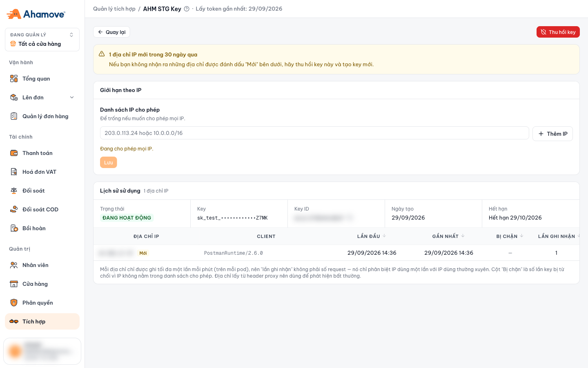Click the Client column header
The height and width of the screenshot is (368, 588).
pos(266,236)
